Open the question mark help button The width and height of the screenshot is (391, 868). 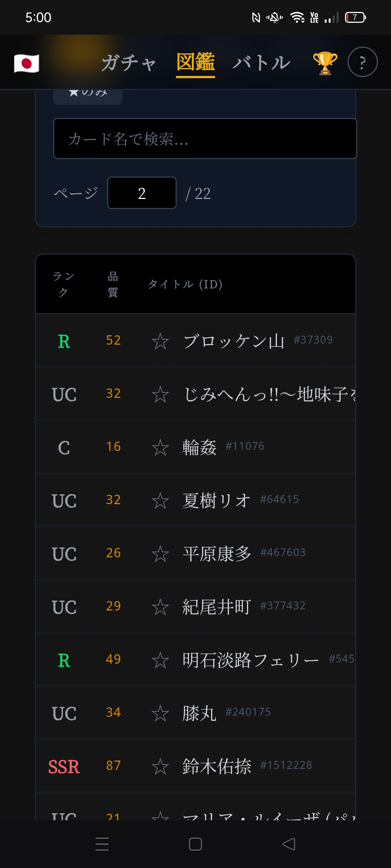pos(362,62)
